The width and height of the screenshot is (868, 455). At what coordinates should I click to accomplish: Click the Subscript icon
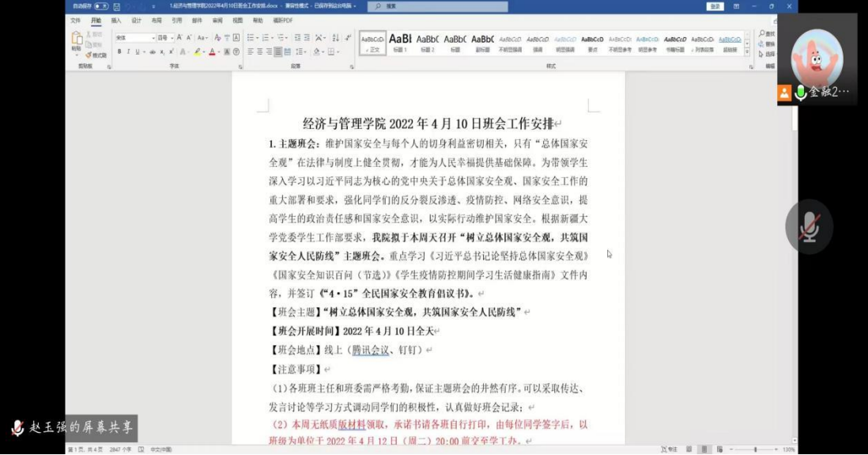click(161, 51)
